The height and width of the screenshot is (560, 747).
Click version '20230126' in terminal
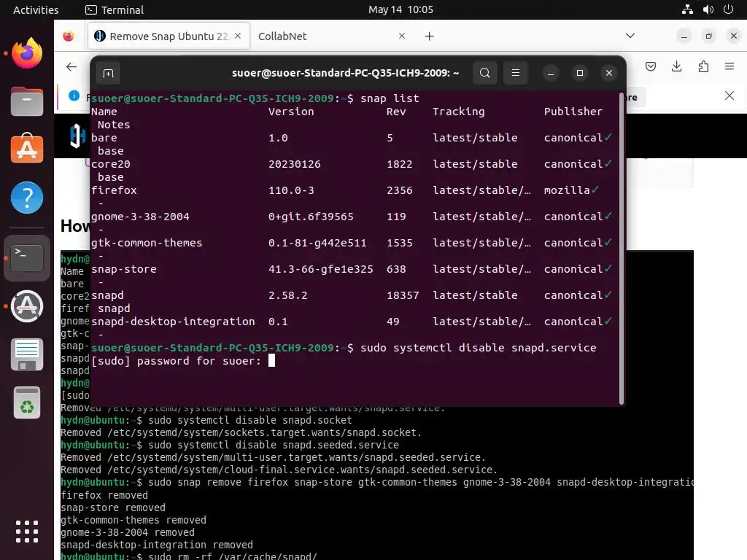[x=295, y=164]
